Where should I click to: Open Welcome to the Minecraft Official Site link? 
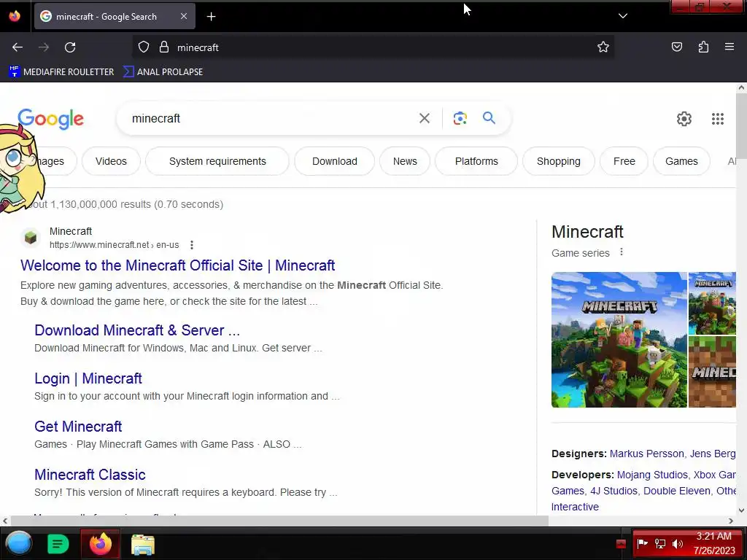[178, 265]
